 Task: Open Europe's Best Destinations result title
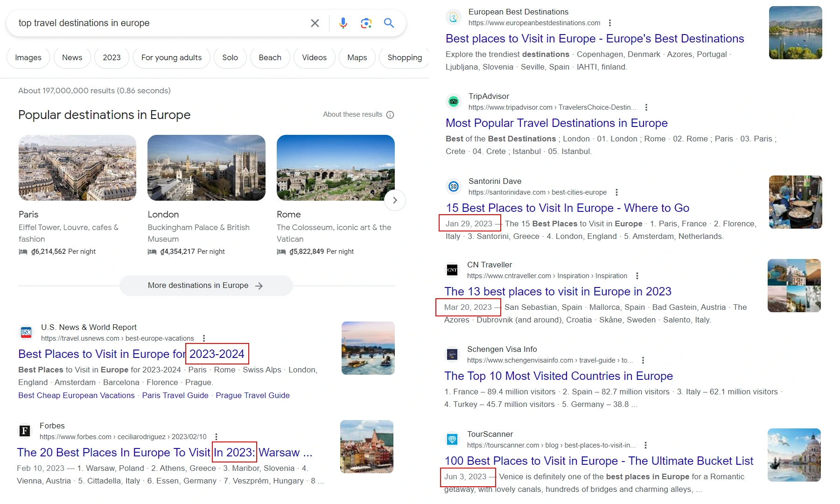(x=595, y=38)
